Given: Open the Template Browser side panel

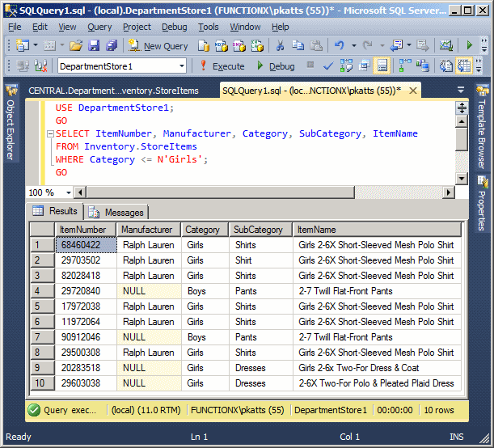Looking at the screenshot, I should tap(482, 127).
